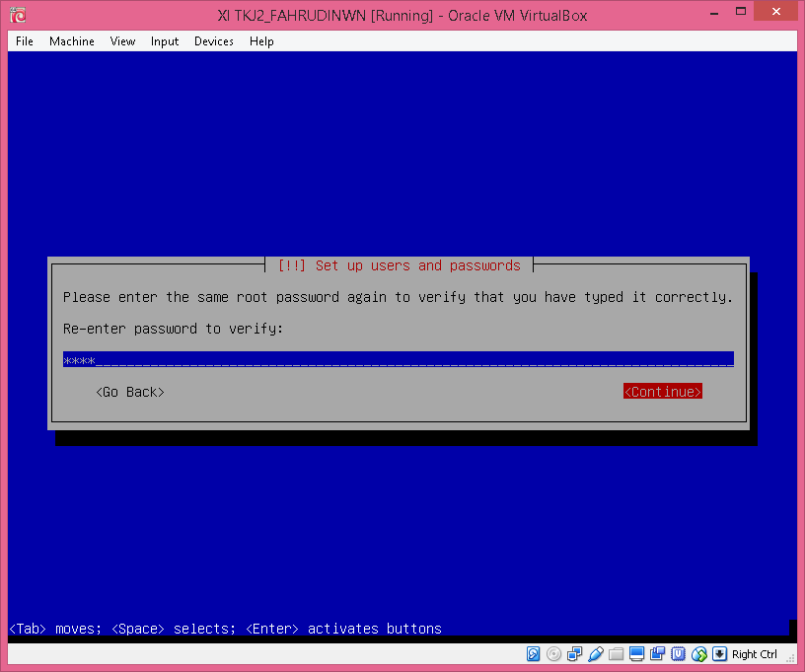Minimize the VirtualBox window
This screenshot has width=805, height=672.
click(714, 12)
